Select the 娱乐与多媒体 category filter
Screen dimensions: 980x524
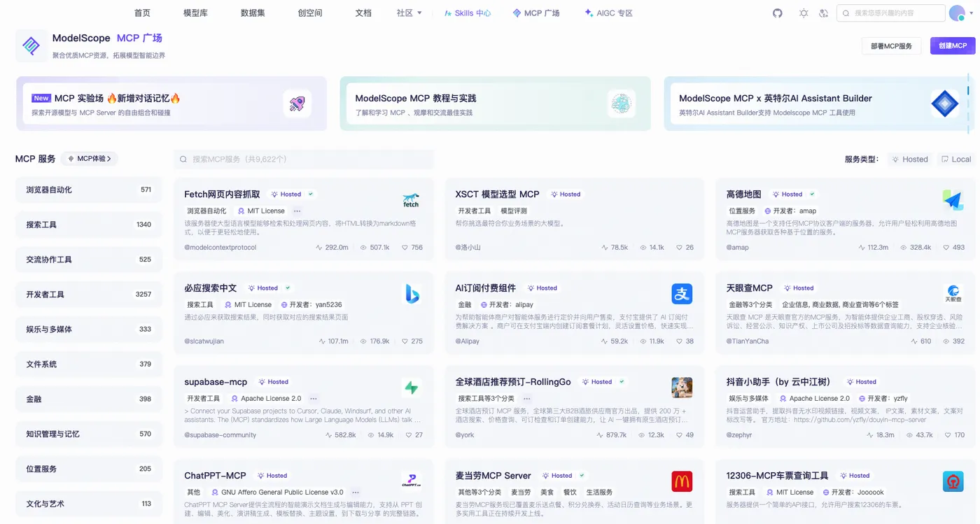[89, 330]
